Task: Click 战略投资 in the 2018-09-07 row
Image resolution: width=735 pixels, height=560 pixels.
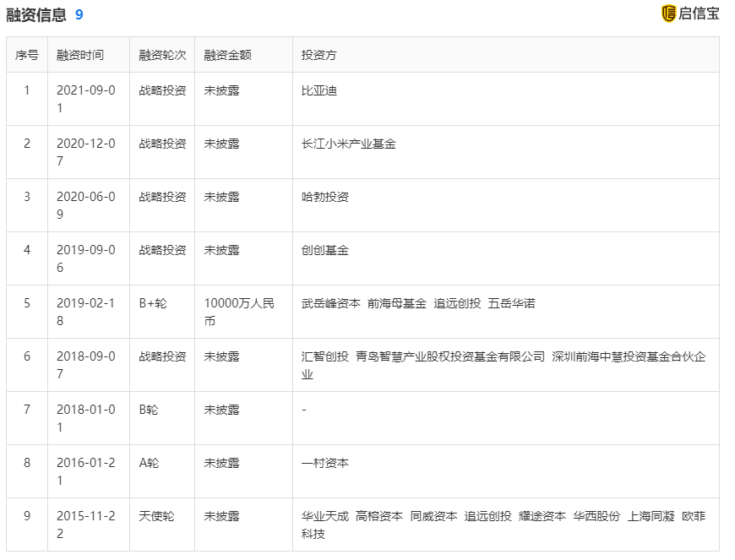Action: (162, 356)
